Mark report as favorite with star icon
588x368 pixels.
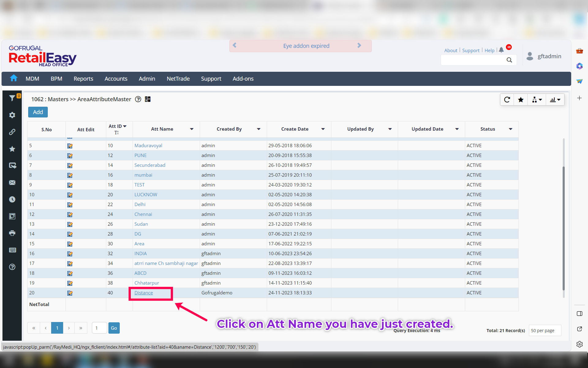point(521,100)
